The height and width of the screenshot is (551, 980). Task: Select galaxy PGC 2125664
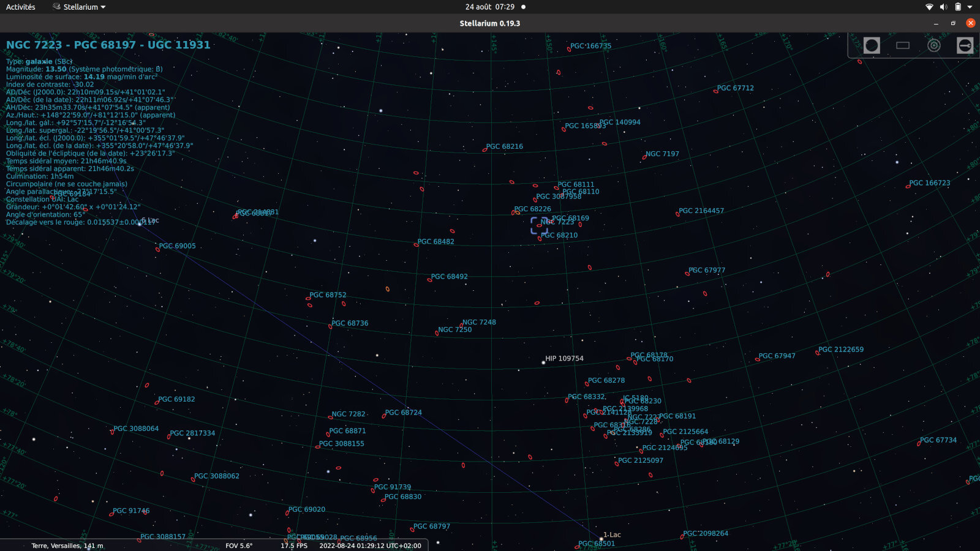(x=685, y=432)
